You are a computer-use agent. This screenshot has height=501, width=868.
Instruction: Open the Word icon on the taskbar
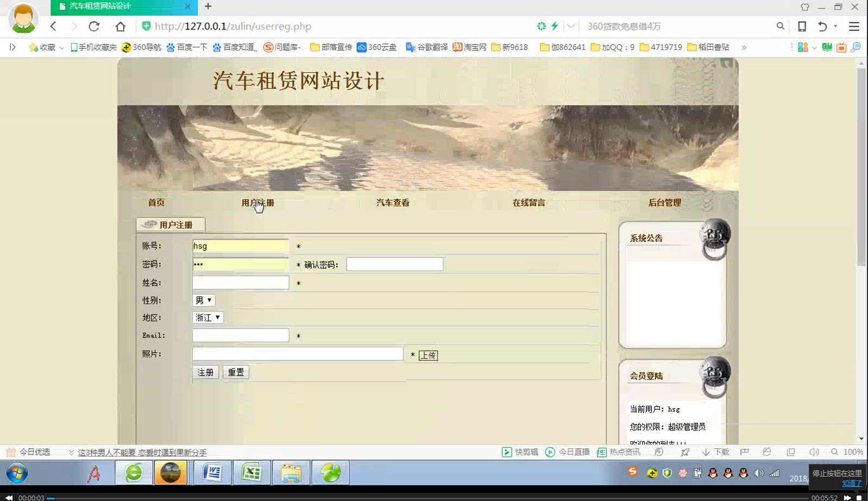tap(212, 473)
